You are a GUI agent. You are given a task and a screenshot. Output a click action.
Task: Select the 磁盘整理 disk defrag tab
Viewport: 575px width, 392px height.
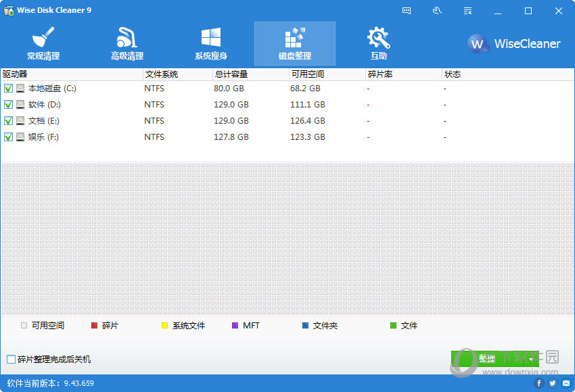click(x=295, y=44)
